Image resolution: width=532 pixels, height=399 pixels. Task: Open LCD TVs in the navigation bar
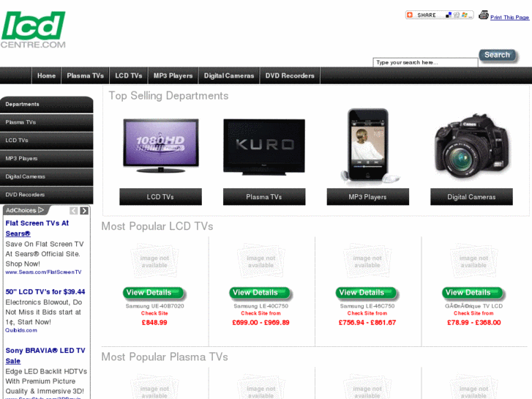point(129,75)
